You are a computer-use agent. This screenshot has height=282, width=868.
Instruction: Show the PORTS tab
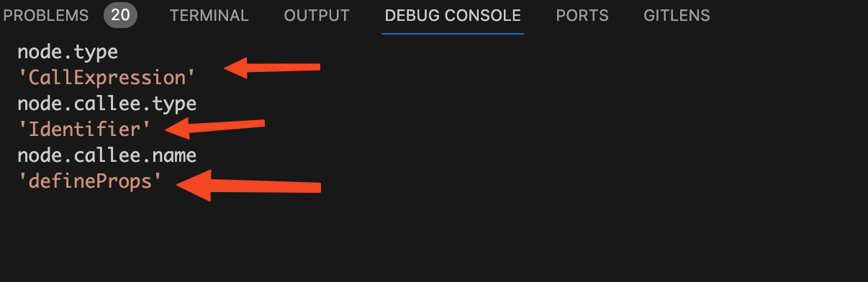[582, 15]
